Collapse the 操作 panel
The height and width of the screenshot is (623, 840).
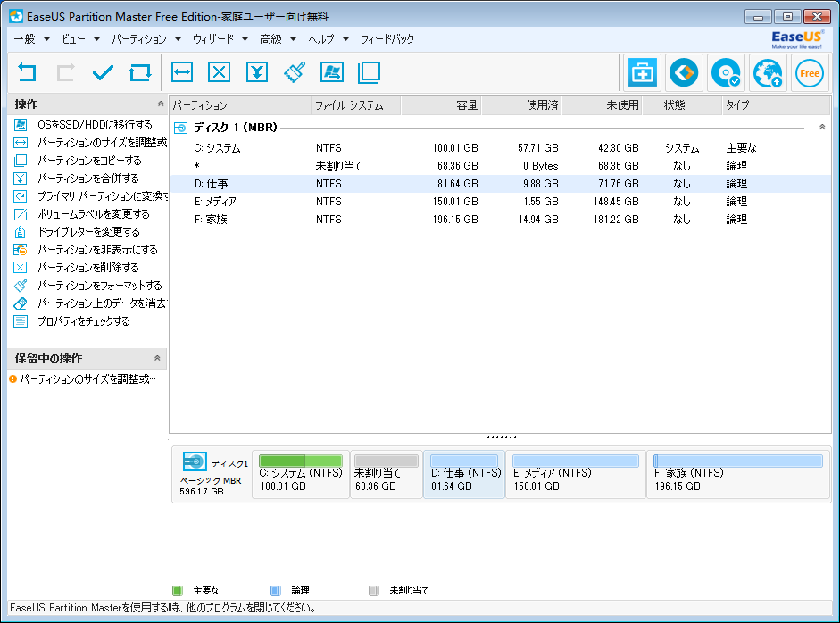160,104
